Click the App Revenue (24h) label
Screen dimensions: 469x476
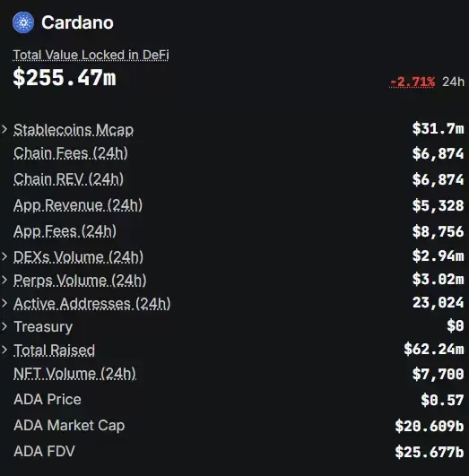(78, 205)
